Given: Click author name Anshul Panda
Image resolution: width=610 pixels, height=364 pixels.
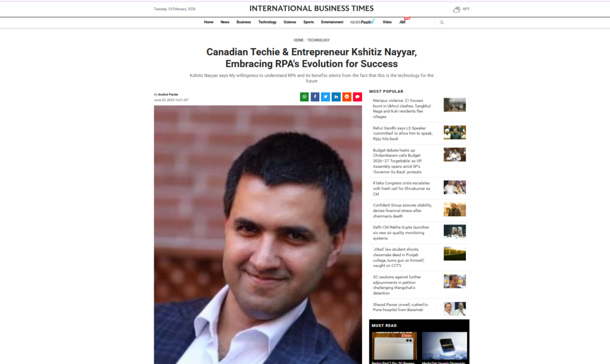Looking at the screenshot, I should (168, 95).
